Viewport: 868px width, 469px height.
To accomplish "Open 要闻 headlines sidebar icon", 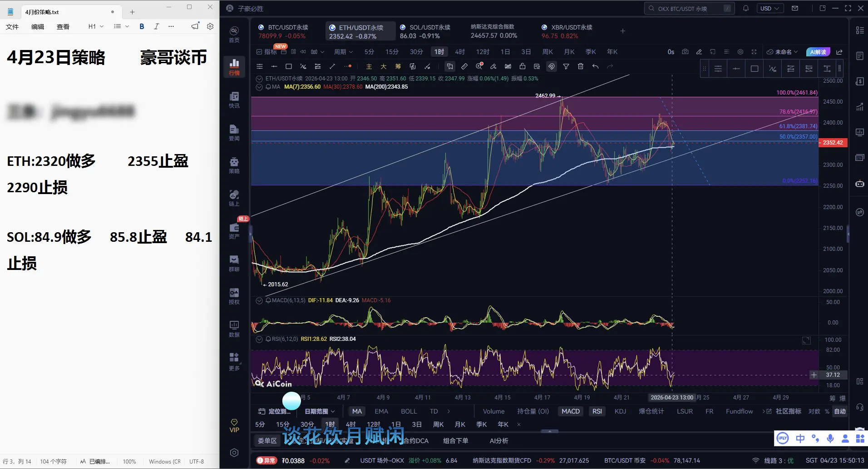I will click(234, 133).
